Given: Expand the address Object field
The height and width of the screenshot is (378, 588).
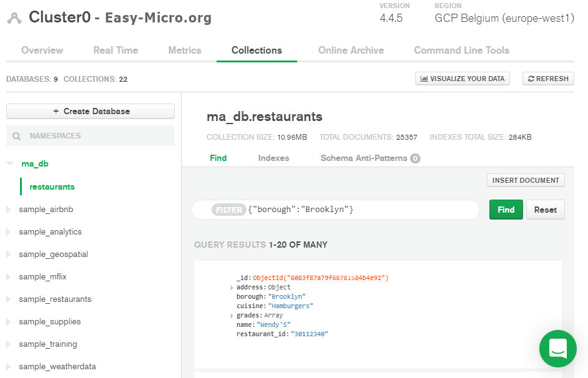Looking at the screenshot, I should (x=232, y=288).
